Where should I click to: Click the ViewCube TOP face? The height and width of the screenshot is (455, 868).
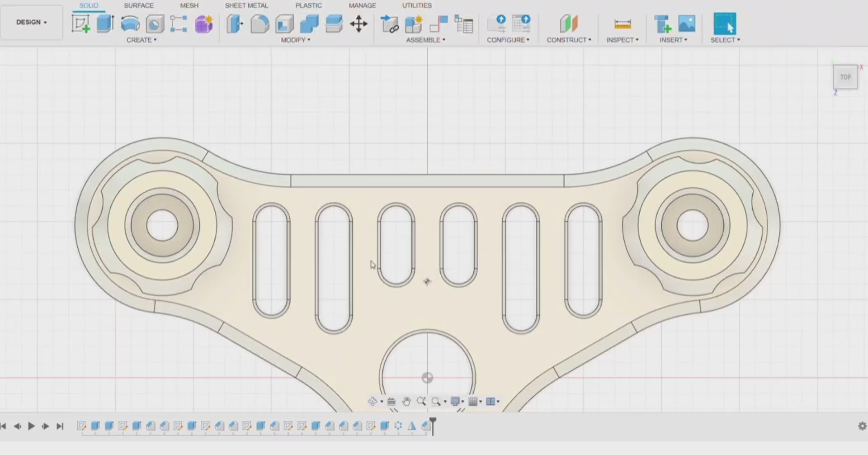(x=845, y=77)
